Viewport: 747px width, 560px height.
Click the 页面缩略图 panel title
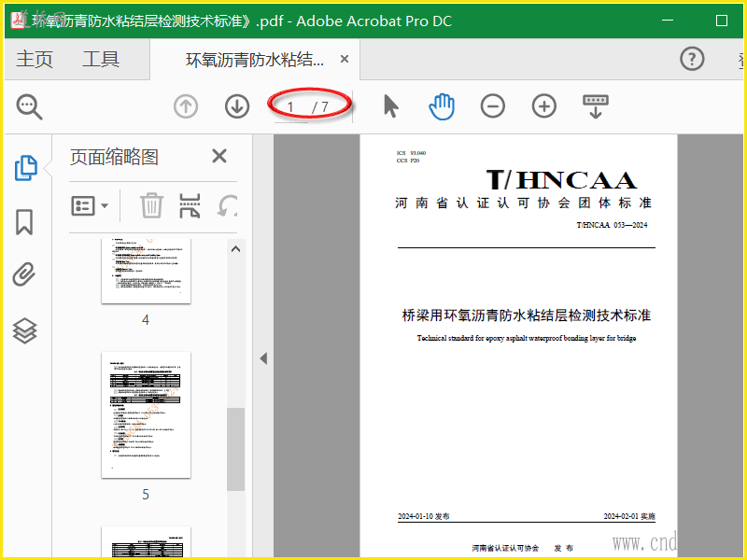click(114, 157)
